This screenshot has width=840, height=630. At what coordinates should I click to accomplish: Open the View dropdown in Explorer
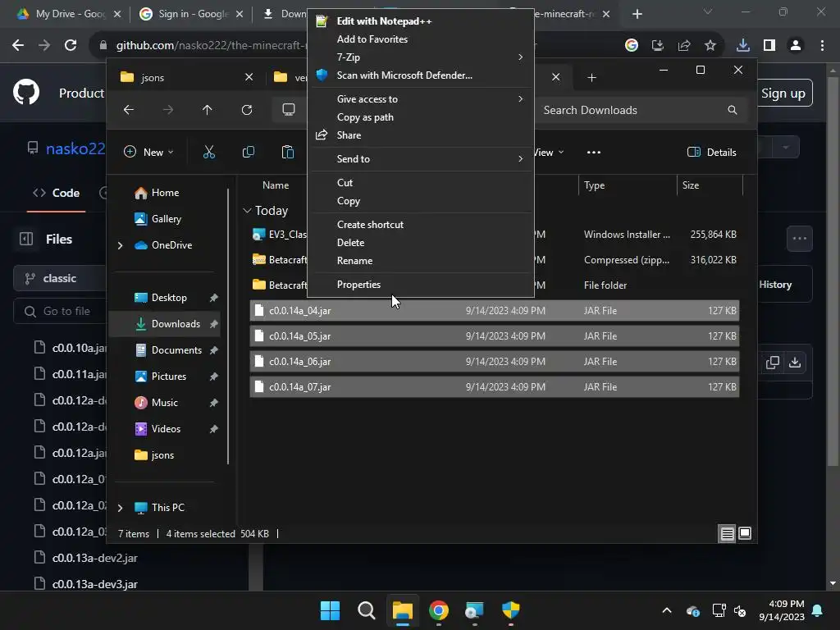549,152
